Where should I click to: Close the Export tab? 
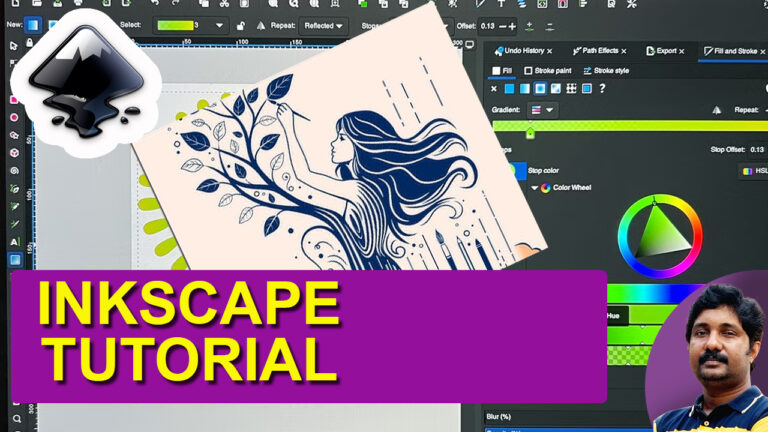tap(682, 51)
